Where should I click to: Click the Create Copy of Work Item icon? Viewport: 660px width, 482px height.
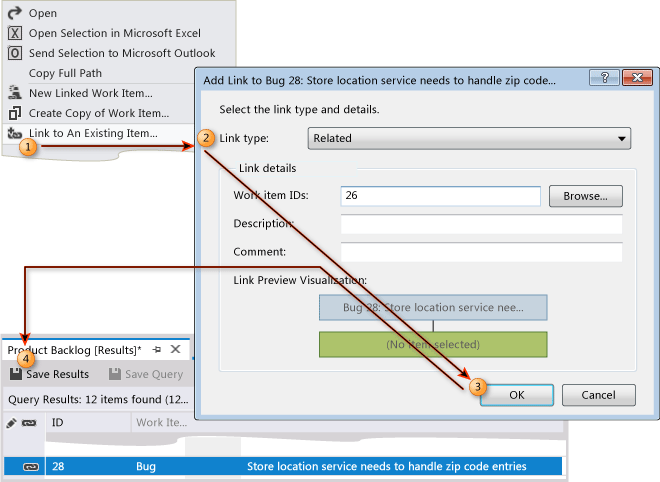click(x=15, y=113)
